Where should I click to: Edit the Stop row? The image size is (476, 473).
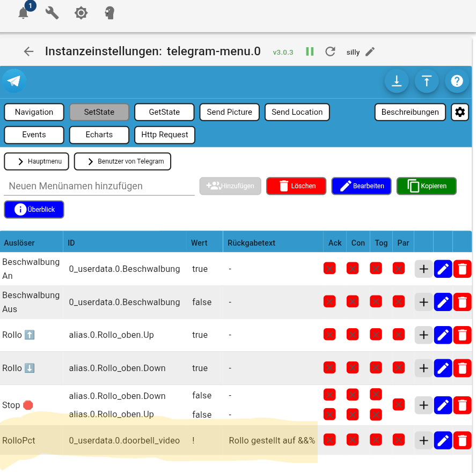point(443,405)
